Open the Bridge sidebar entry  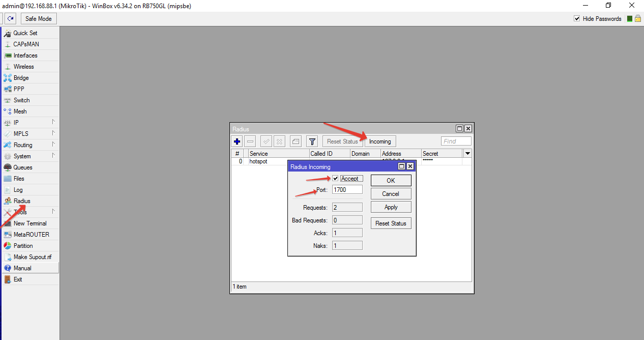(x=21, y=78)
